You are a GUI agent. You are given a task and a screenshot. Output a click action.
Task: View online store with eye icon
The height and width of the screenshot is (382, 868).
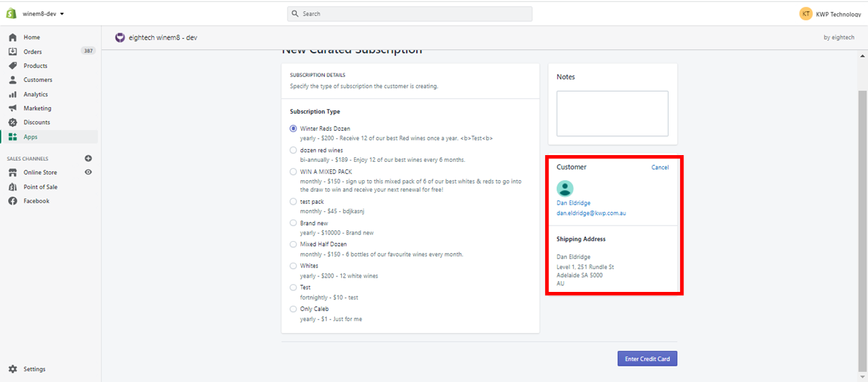pos(88,172)
